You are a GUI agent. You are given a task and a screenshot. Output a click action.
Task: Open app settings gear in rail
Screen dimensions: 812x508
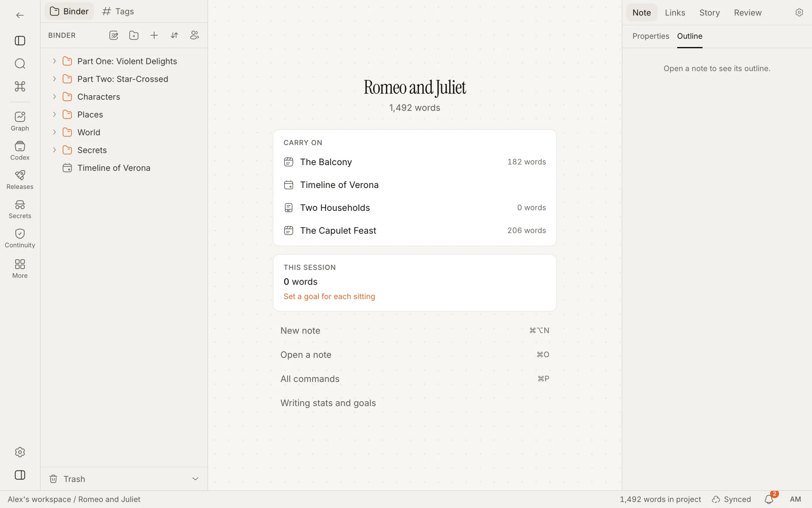pos(20,452)
